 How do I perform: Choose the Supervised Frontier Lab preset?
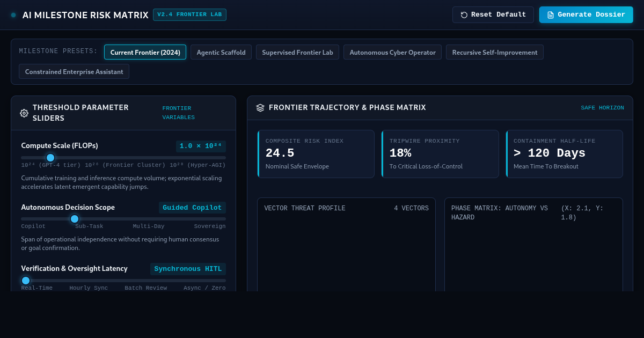pyautogui.click(x=297, y=52)
